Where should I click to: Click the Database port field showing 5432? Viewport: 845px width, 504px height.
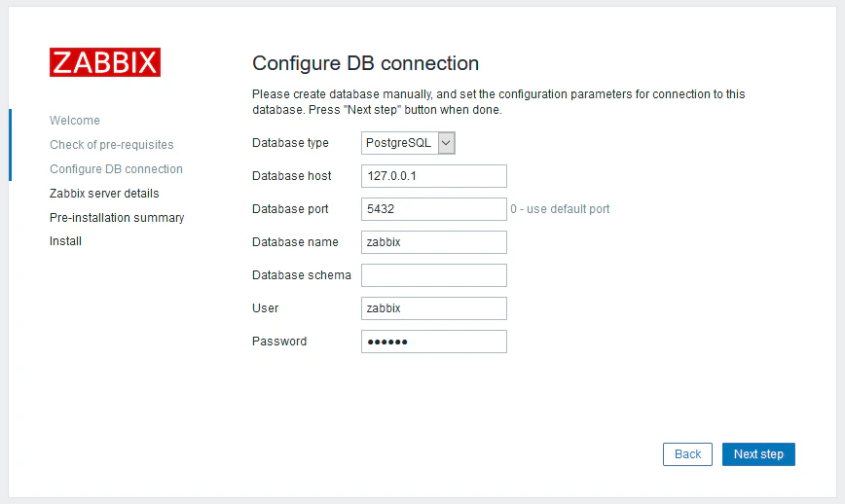click(x=433, y=209)
